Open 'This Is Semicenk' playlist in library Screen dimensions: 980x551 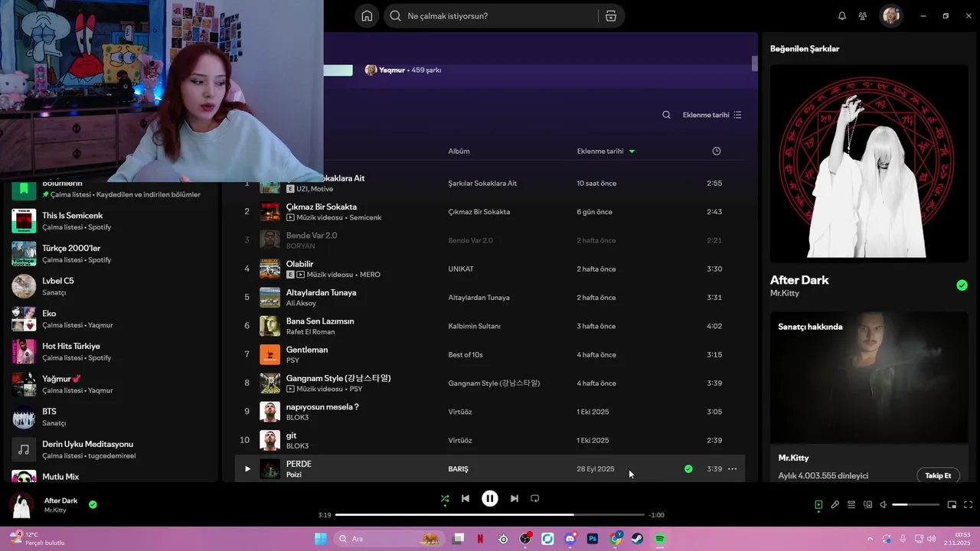click(111, 221)
